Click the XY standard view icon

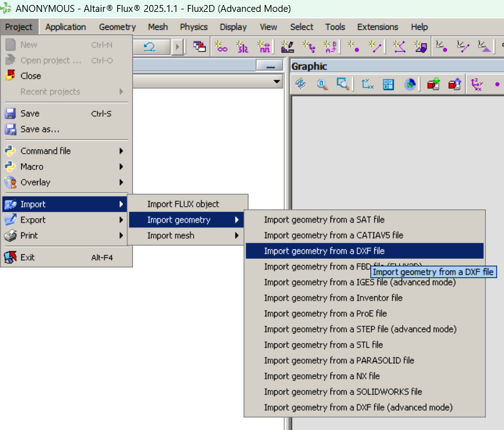(367, 84)
